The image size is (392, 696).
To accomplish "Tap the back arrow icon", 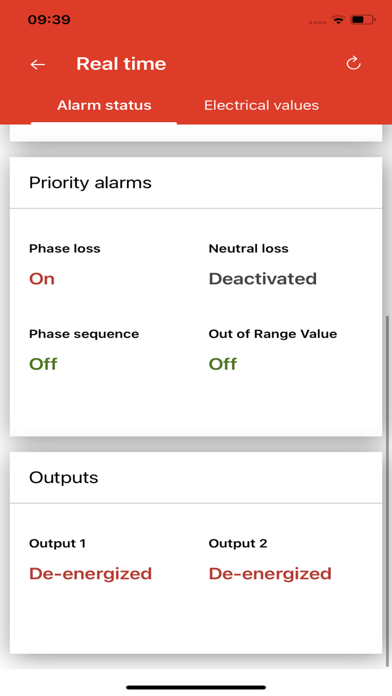I will coord(38,64).
